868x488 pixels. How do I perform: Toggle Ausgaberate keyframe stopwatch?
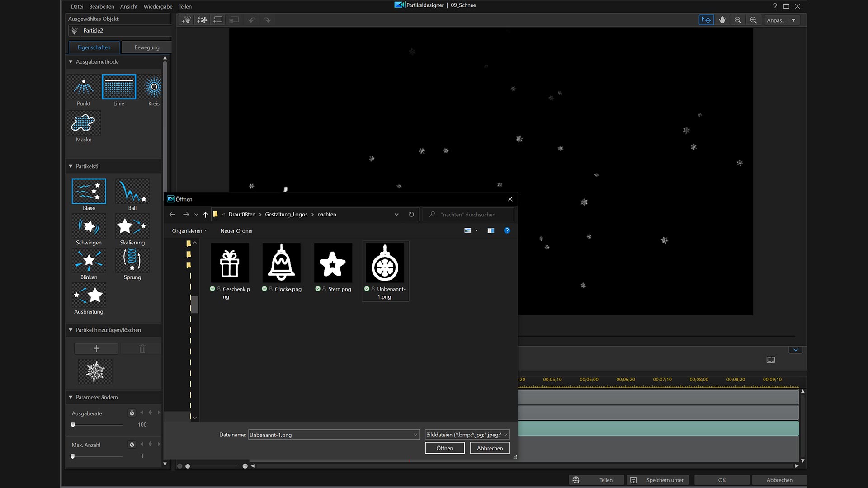click(x=132, y=413)
